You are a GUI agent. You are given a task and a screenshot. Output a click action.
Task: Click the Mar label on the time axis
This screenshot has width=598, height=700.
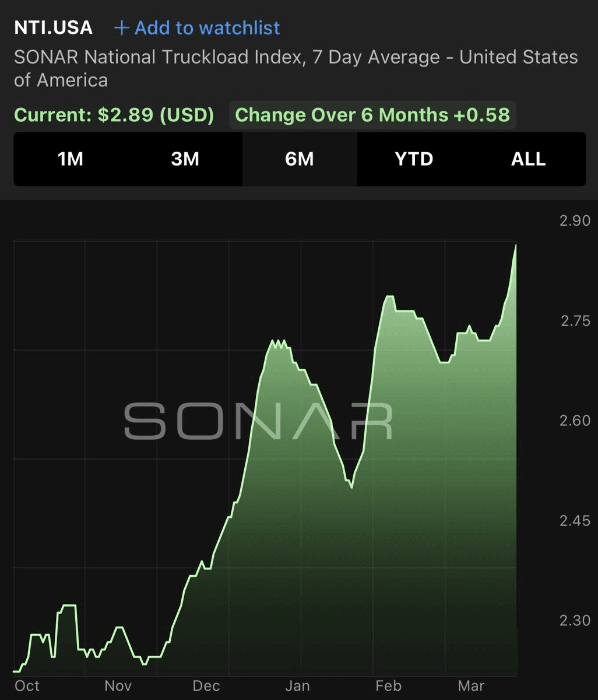click(x=471, y=685)
